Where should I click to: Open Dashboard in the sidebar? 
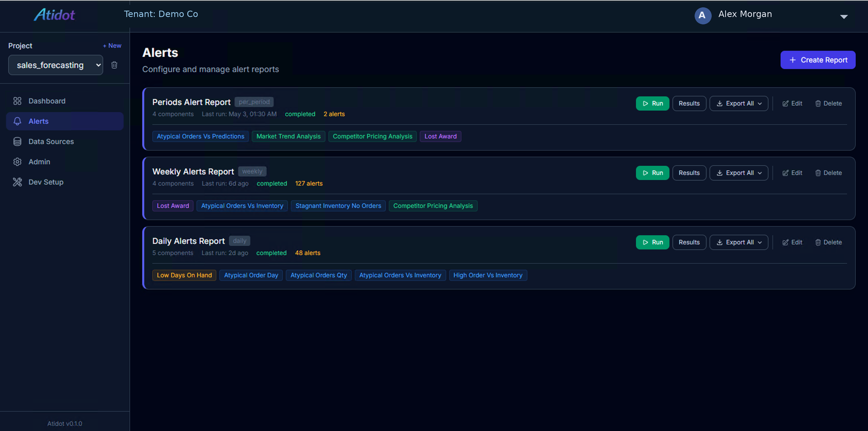click(x=65, y=101)
